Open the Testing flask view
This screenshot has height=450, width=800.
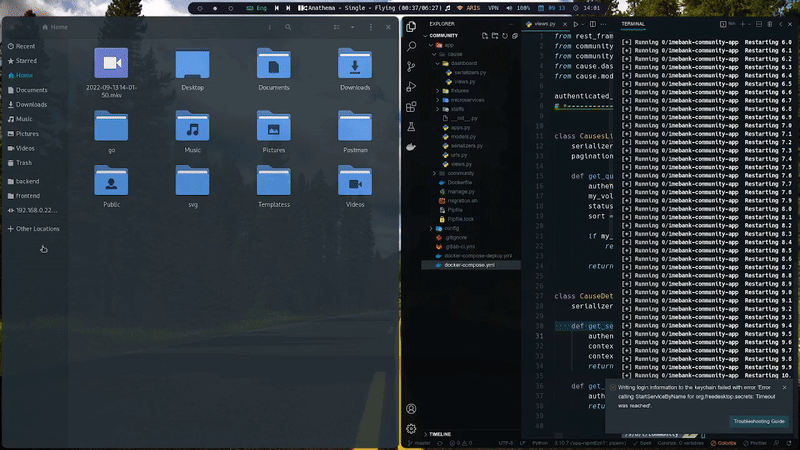[411, 127]
